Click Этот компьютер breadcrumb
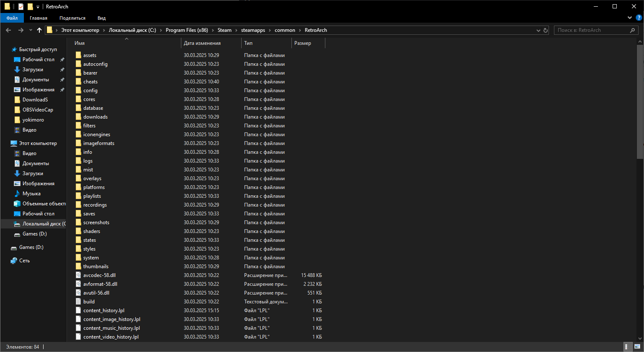 [80, 30]
